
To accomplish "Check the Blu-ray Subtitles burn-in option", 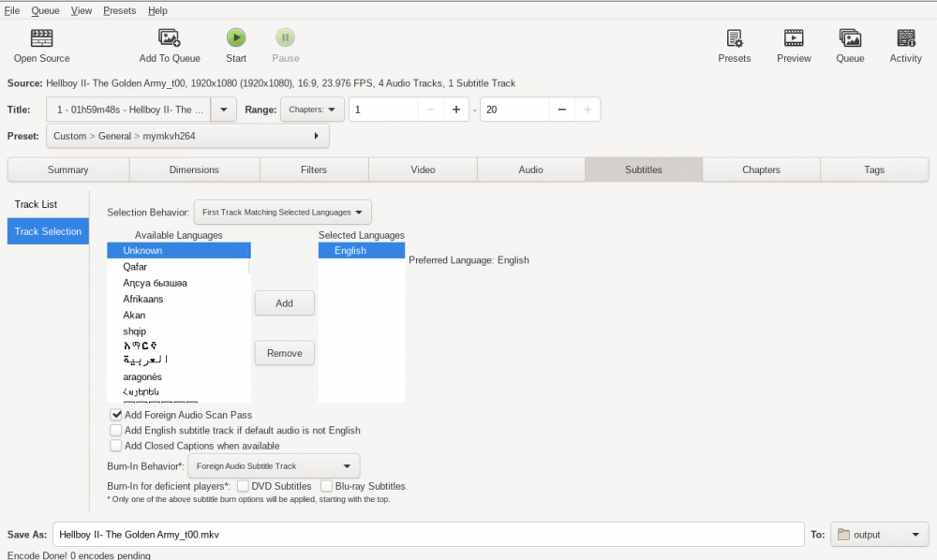I will pos(326,486).
